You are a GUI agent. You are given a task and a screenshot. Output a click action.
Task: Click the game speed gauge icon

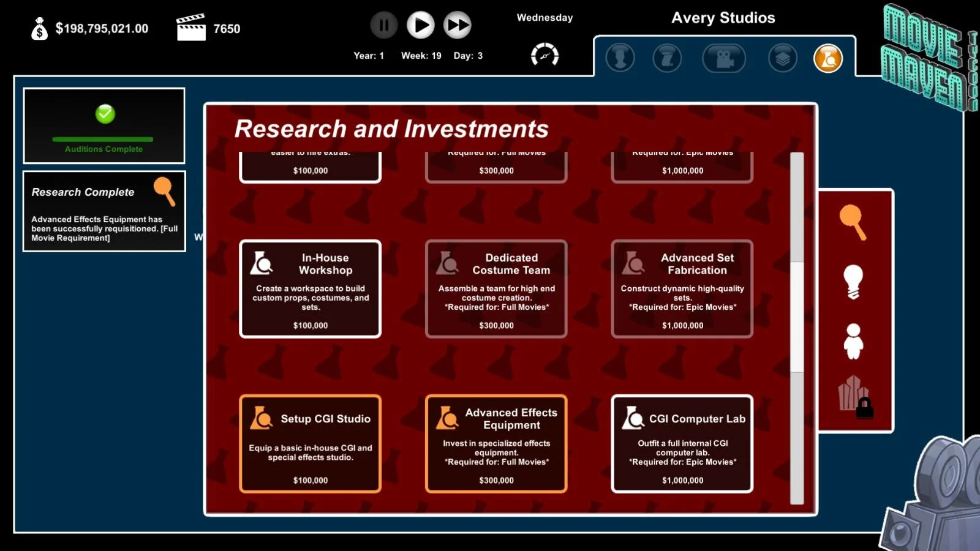[x=545, y=55]
